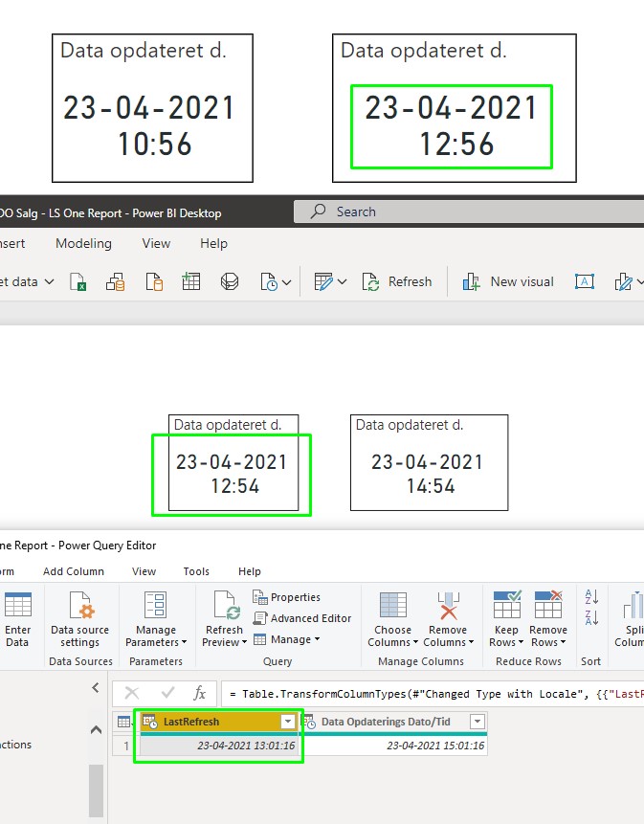Click the More visuals icon
The image size is (644, 824).
coord(623,282)
